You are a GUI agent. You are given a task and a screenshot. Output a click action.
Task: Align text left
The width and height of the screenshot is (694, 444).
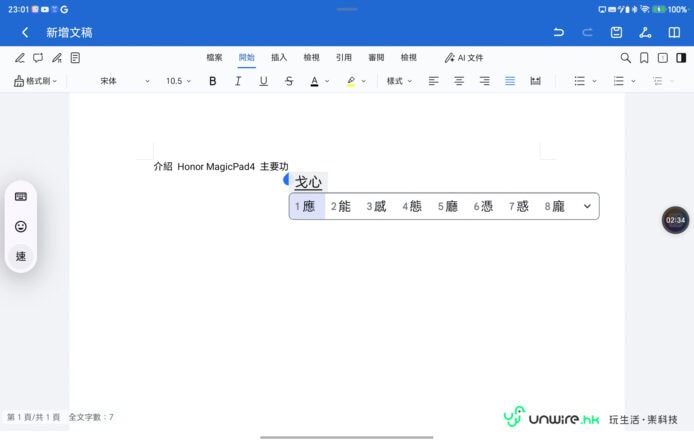point(433,81)
